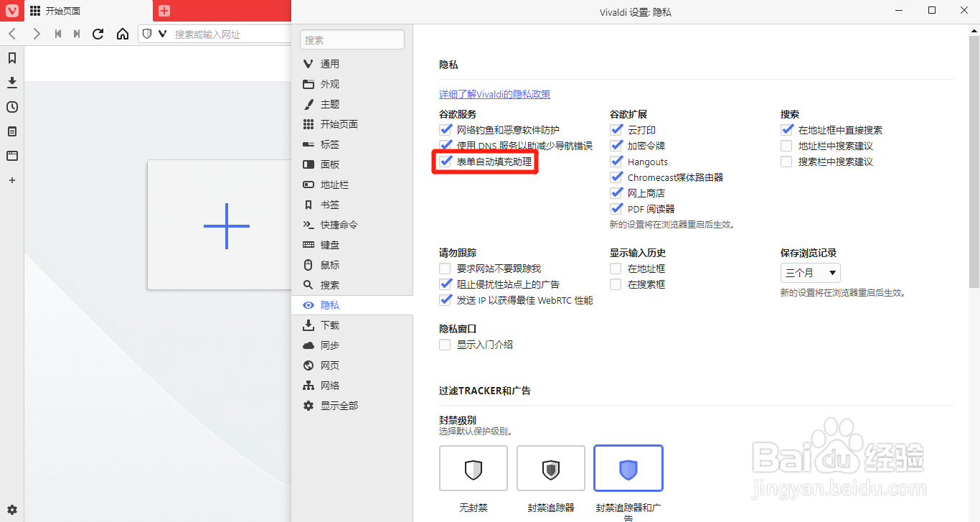This screenshot has height=522, width=980.
Task: Open settings gear in bottom-left
Action: pos(12,509)
